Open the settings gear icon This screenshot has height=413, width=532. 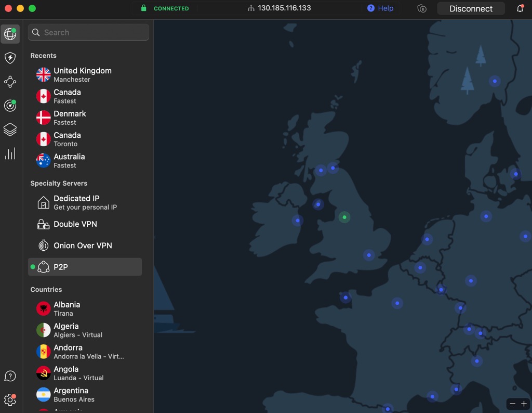10,400
